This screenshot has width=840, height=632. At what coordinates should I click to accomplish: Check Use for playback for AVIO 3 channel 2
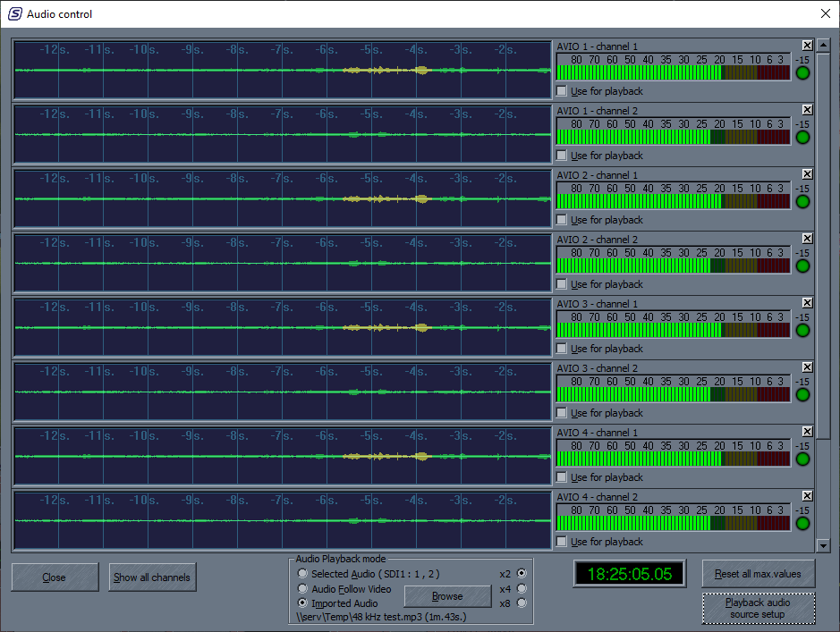tap(562, 413)
